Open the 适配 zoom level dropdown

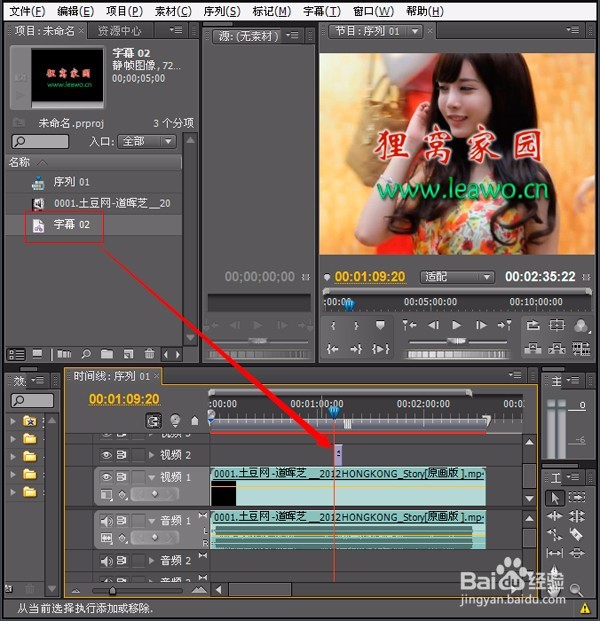coord(457,277)
